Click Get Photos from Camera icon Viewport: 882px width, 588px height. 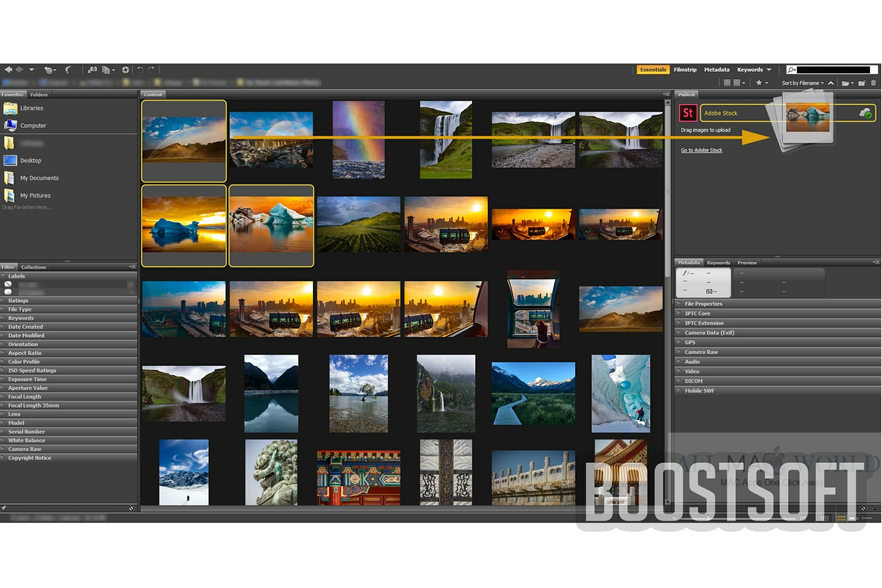tap(92, 70)
